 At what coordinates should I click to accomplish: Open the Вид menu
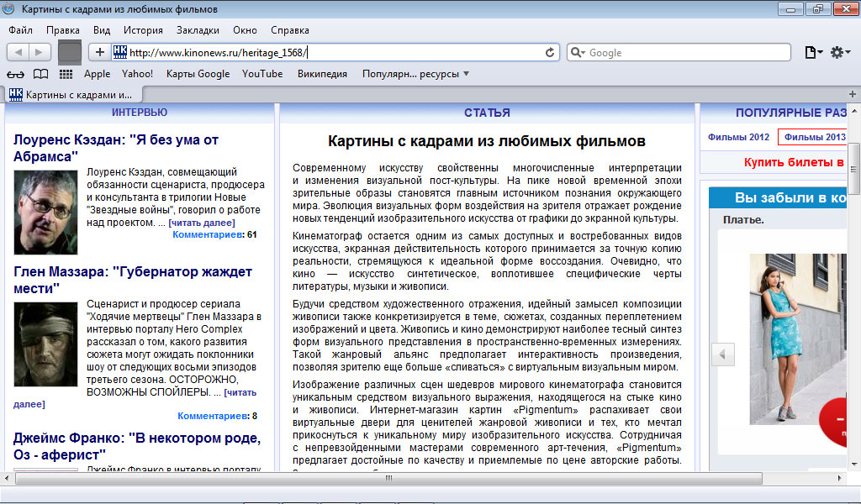[x=102, y=30]
